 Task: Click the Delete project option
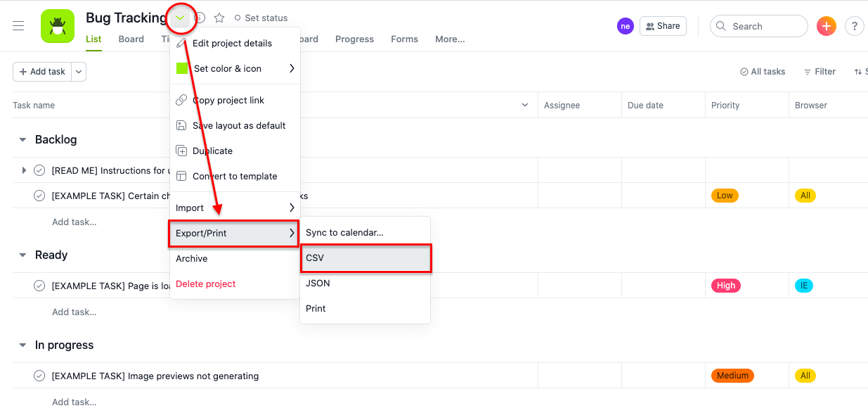(x=205, y=284)
